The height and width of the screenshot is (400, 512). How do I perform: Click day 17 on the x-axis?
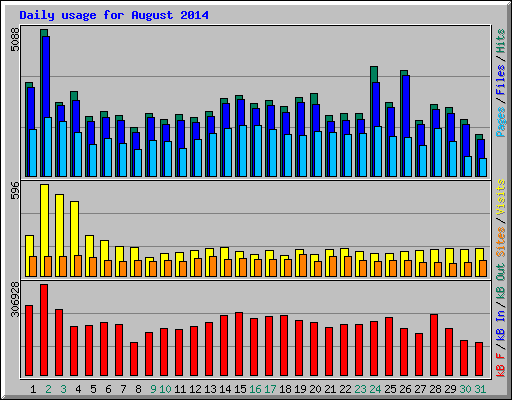click(x=270, y=389)
